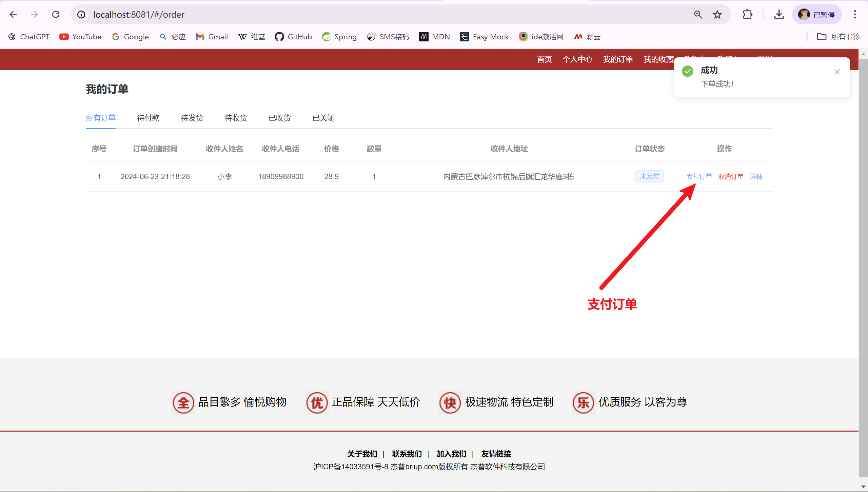The image size is (868, 492).
Task: Reload the page with the refresh icon
Action: 56,15
